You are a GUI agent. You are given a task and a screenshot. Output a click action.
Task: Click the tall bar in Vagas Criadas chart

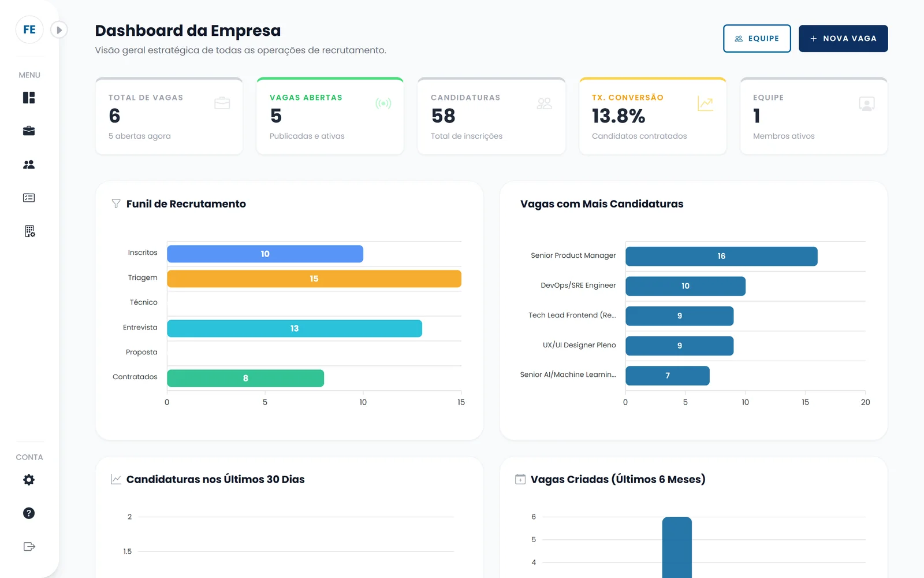(677, 547)
